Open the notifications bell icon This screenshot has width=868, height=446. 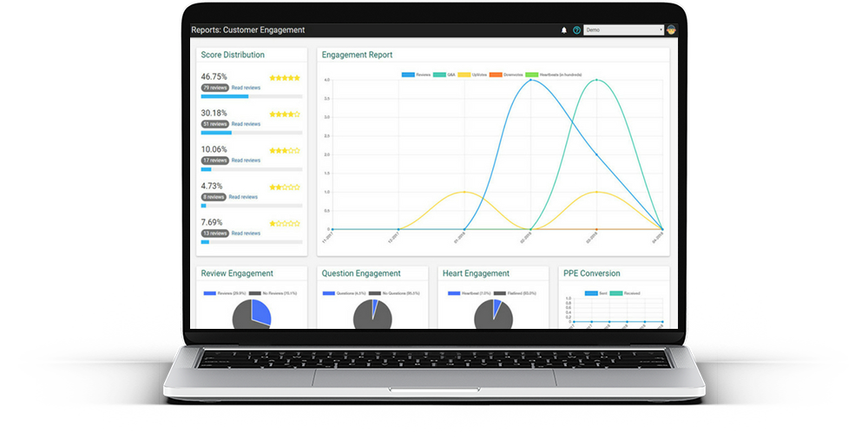click(x=564, y=30)
